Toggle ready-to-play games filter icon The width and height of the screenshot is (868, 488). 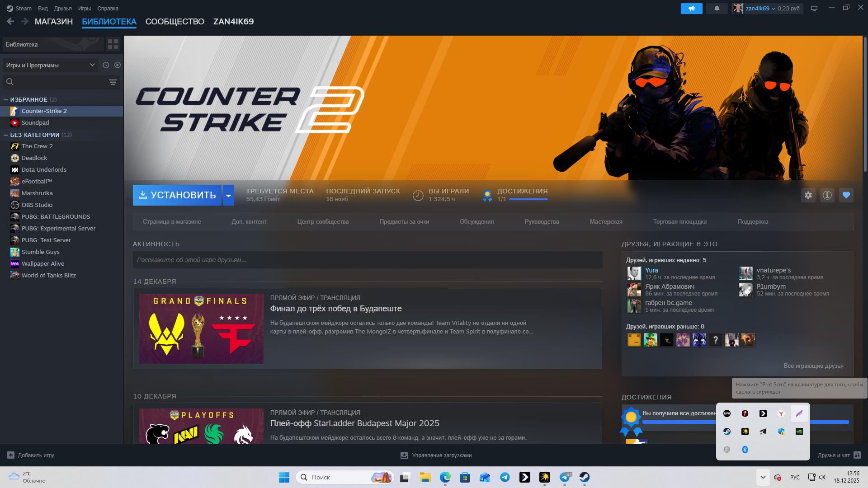(x=118, y=65)
